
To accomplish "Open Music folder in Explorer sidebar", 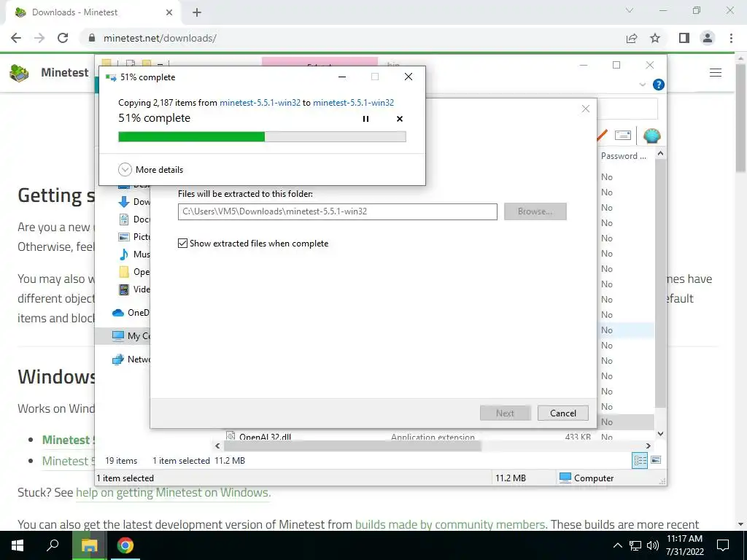I will [134, 254].
